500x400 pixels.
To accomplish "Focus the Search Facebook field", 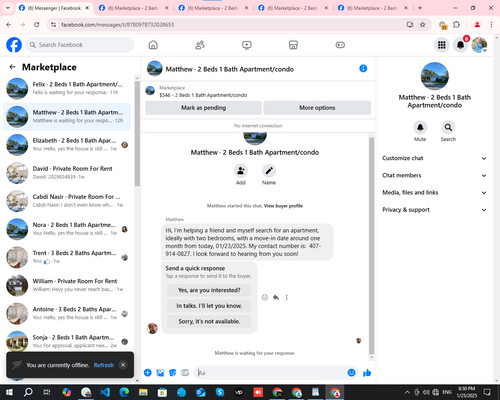I will 80,45.
